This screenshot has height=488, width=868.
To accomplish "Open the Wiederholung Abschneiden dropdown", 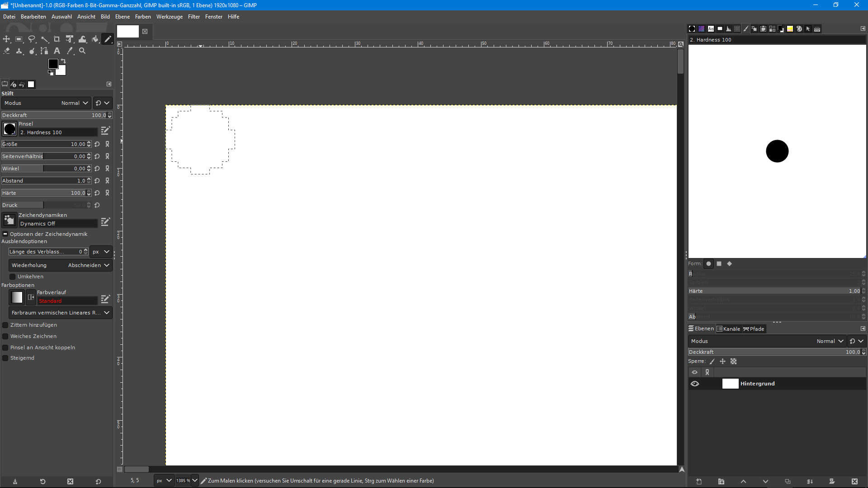I will [x=60, y=265].
